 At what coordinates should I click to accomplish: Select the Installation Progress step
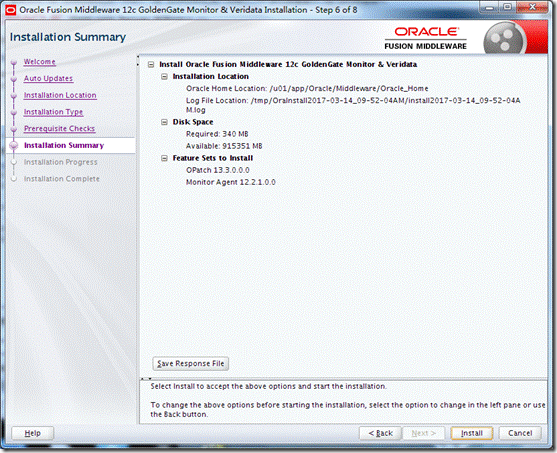pos(60,162)
